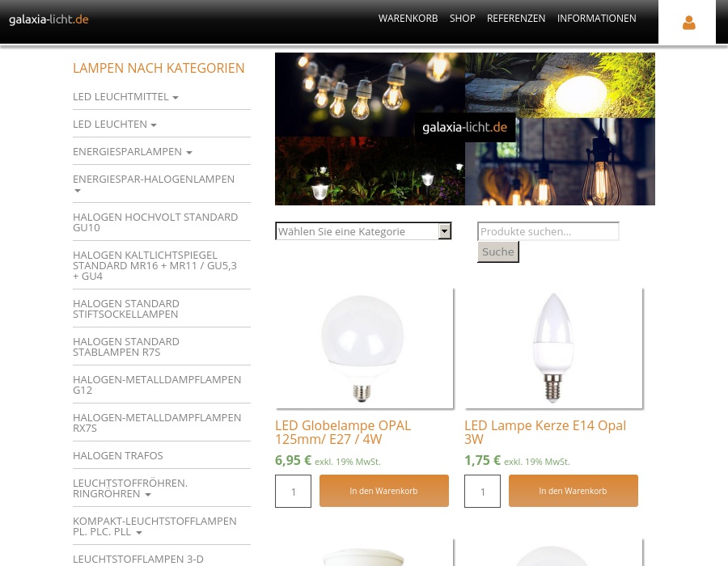Add LED Globelampe OPAL to Warenkorb
Viewport: 728px width, 566px height.
(x=383, y=491)
